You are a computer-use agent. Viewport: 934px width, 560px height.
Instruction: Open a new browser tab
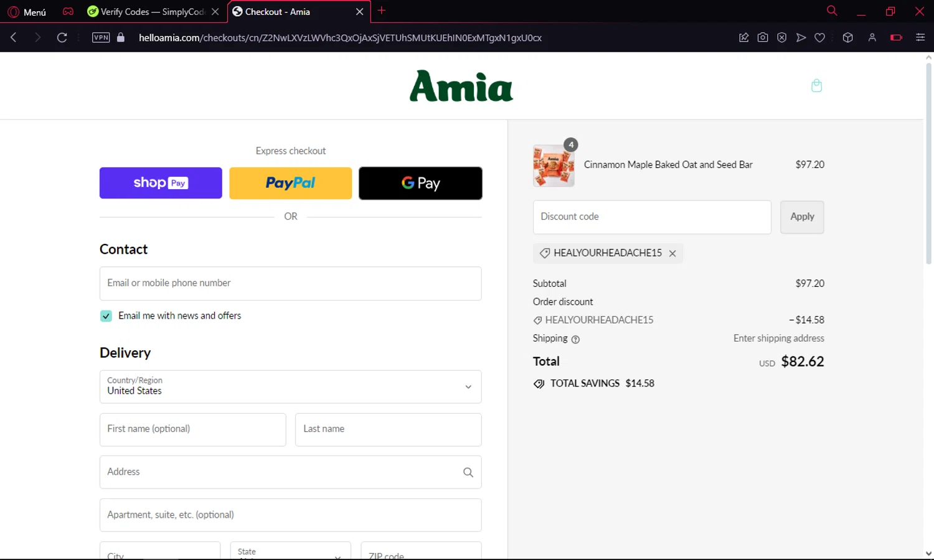pos(382,11)
